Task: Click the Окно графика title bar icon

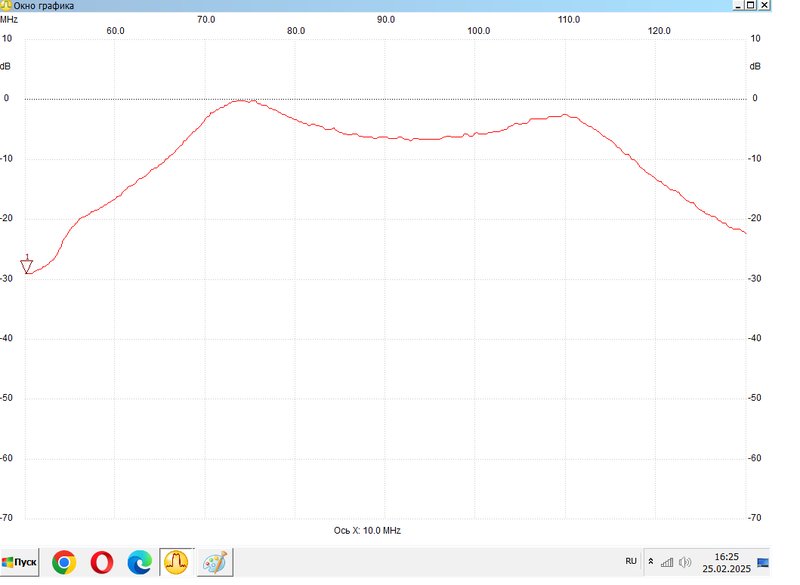Action: (6, 5)
